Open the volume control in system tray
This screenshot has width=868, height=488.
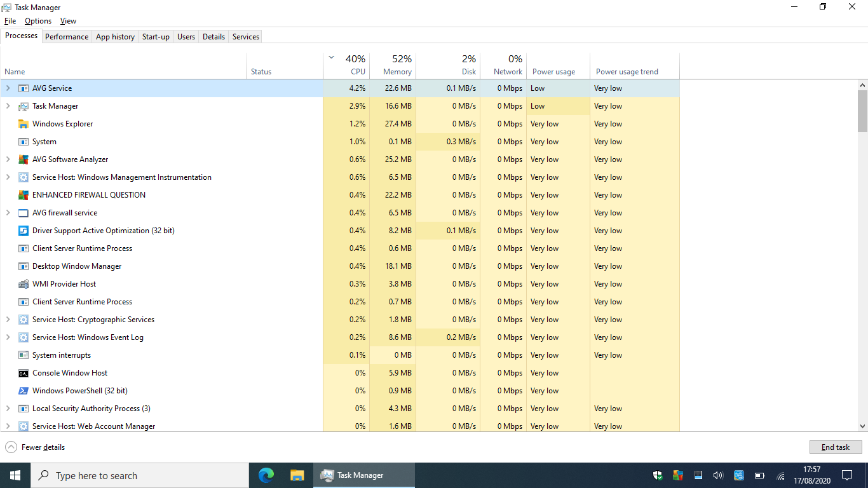pyautogui.click(x=718, y=475)
